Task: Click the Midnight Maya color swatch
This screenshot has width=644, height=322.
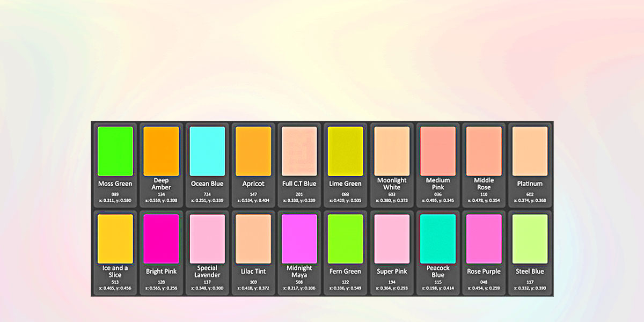Action: (x=299, y=239)
